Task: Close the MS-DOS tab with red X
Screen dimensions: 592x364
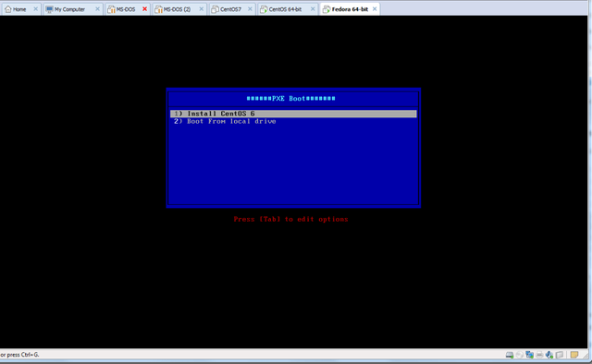Action: click(144, 9)
